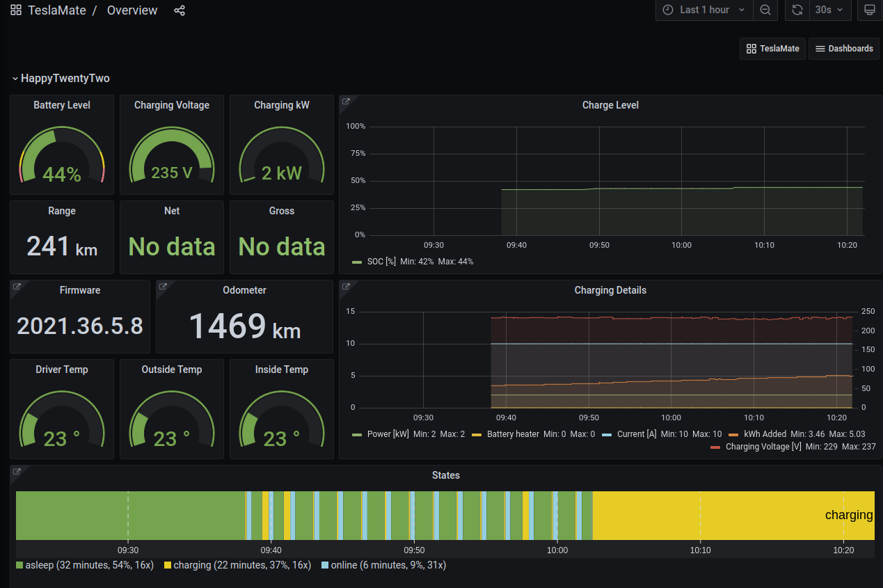Open the Dashboards menu button
The height and width of the screenshot is (588, 883).
pyautogui.click(x=844, y=49)
